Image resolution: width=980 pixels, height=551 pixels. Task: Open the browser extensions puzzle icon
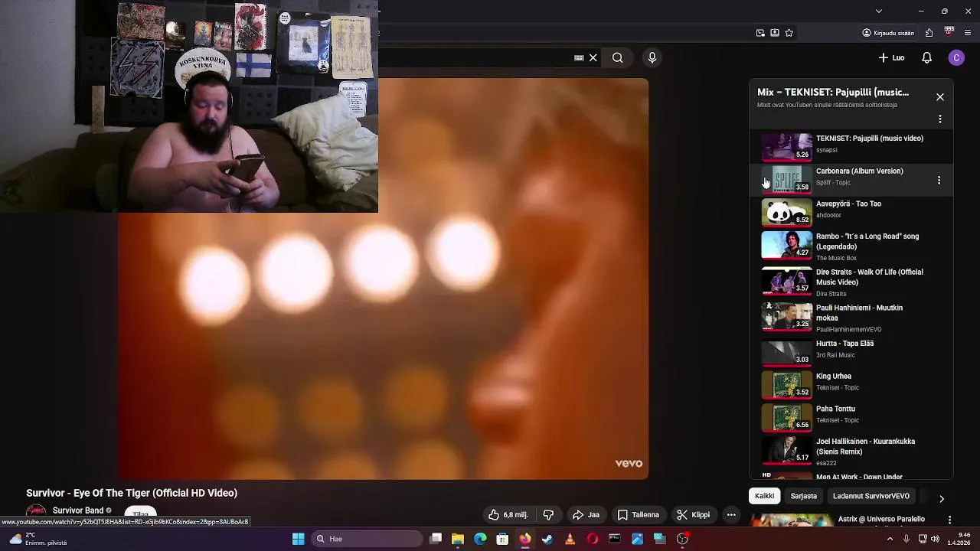pos(929,33)
